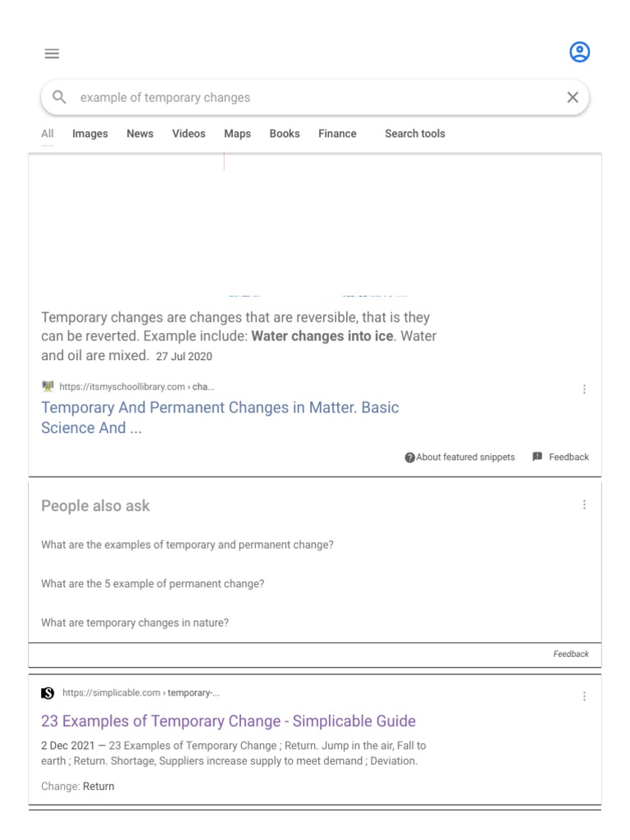Open the hamburger menu
This screenshot has height=840, width=630.
tap(52, 53)
